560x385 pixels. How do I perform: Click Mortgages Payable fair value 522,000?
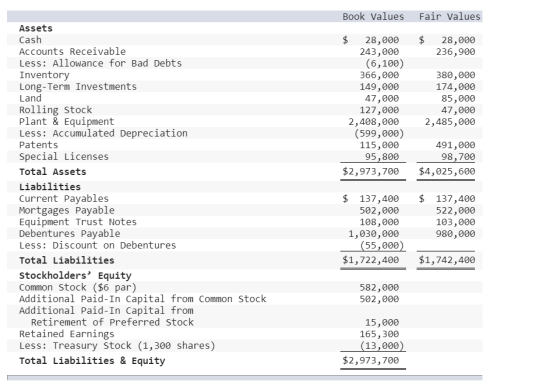coord(455,210)
